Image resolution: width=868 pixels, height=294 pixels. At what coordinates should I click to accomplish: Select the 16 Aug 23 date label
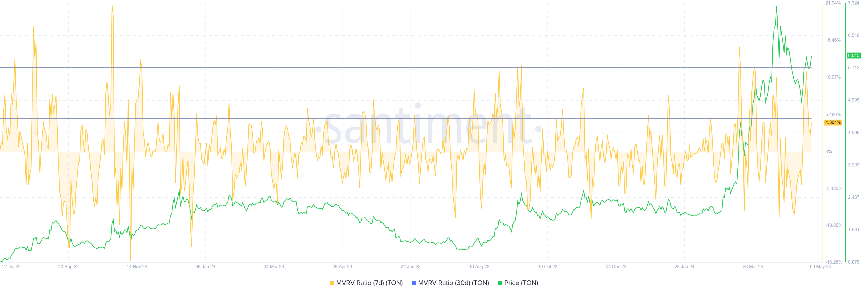(479, 267)
